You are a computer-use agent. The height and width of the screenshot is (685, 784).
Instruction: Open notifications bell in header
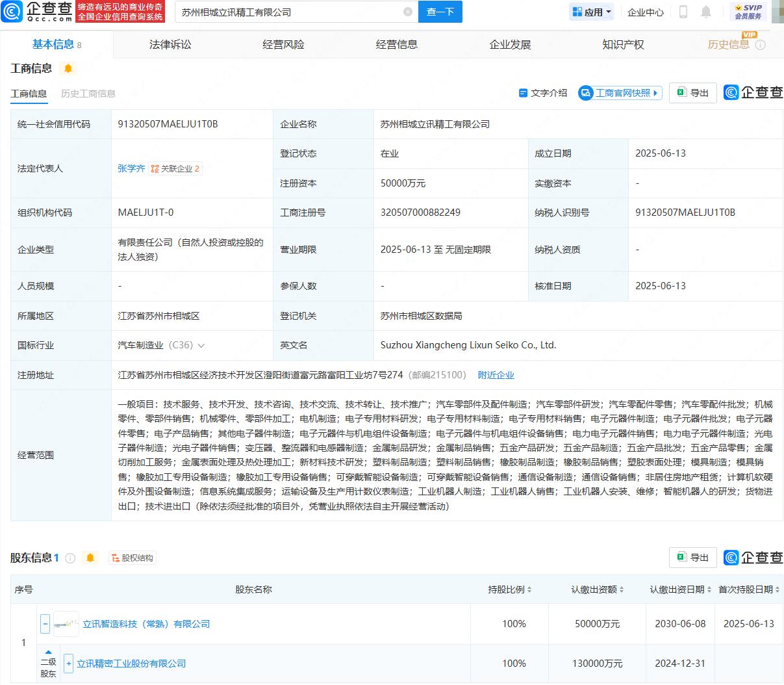[x=706, y=12]
